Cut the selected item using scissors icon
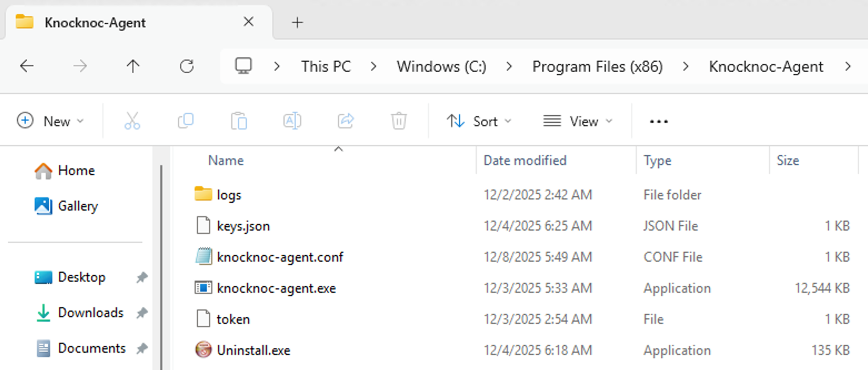 point(132,121)
